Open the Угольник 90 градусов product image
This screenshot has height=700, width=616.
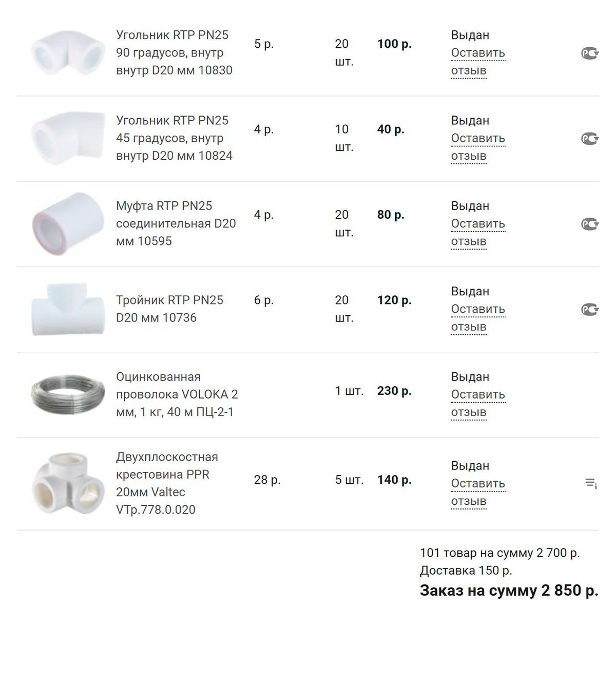[x=68, y=53]
